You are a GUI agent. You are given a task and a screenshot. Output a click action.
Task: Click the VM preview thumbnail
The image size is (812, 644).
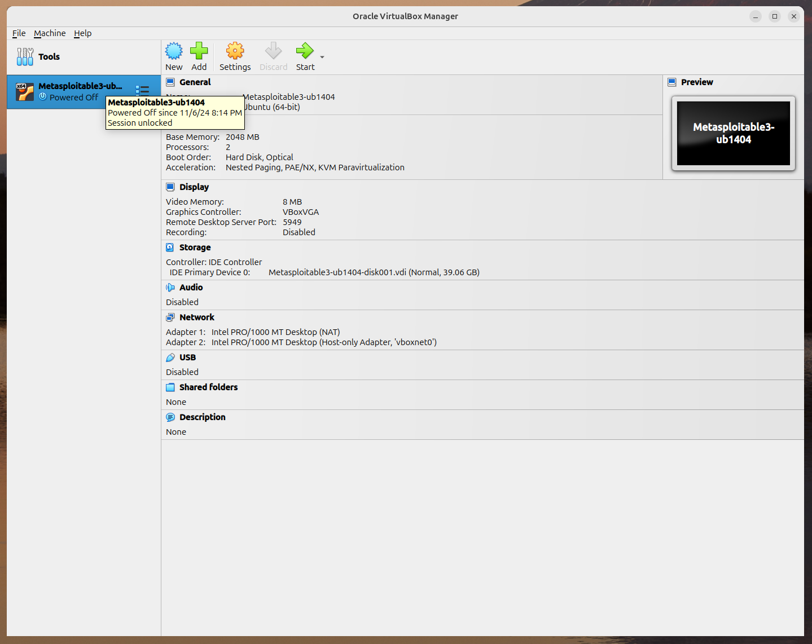click(734, 133)
